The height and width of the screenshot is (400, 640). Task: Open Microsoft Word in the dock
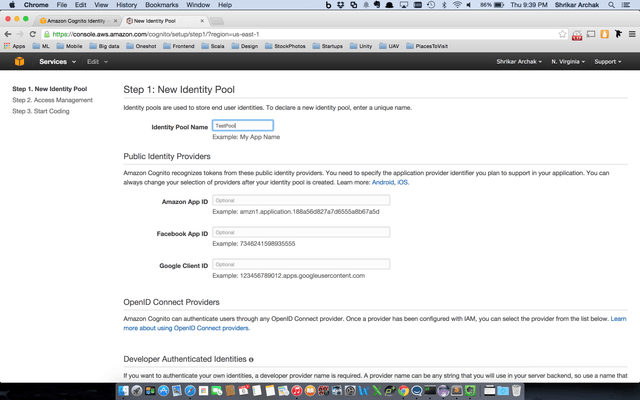coord(363,391)
